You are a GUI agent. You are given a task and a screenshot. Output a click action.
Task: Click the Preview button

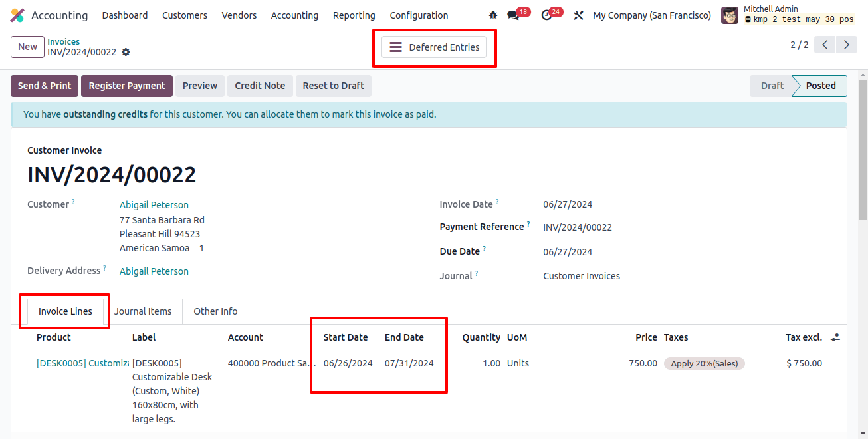pos(200,86)
